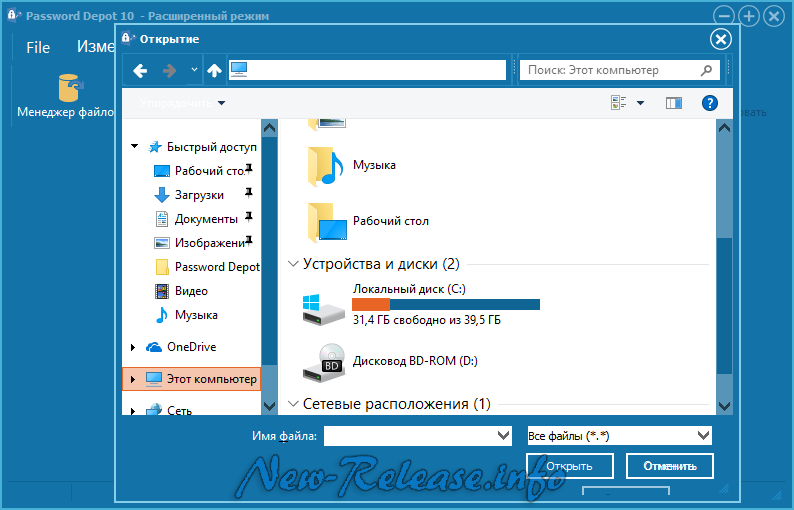
Task: Go up one folder level
Action: click(214, 70)
